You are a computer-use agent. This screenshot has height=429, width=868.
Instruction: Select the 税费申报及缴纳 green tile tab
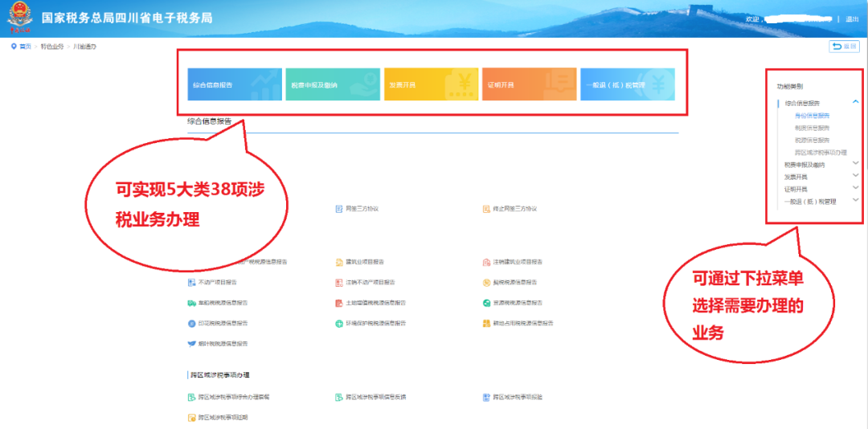(x=333, y=84)
